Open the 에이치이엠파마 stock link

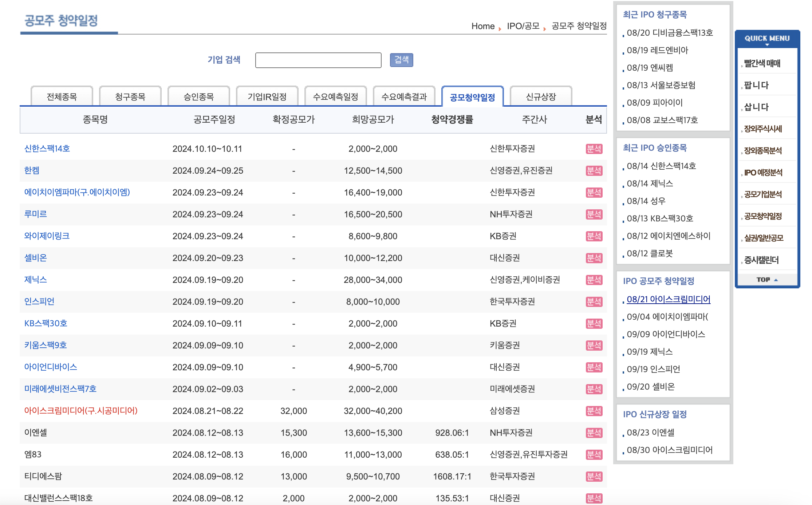coord(77,192)
